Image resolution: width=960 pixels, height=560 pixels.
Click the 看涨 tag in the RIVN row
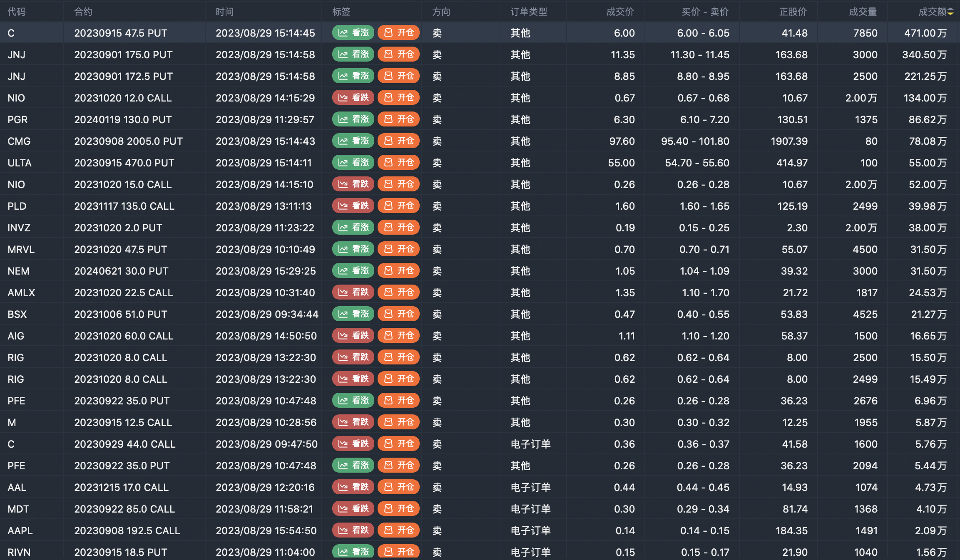point(353,552)
